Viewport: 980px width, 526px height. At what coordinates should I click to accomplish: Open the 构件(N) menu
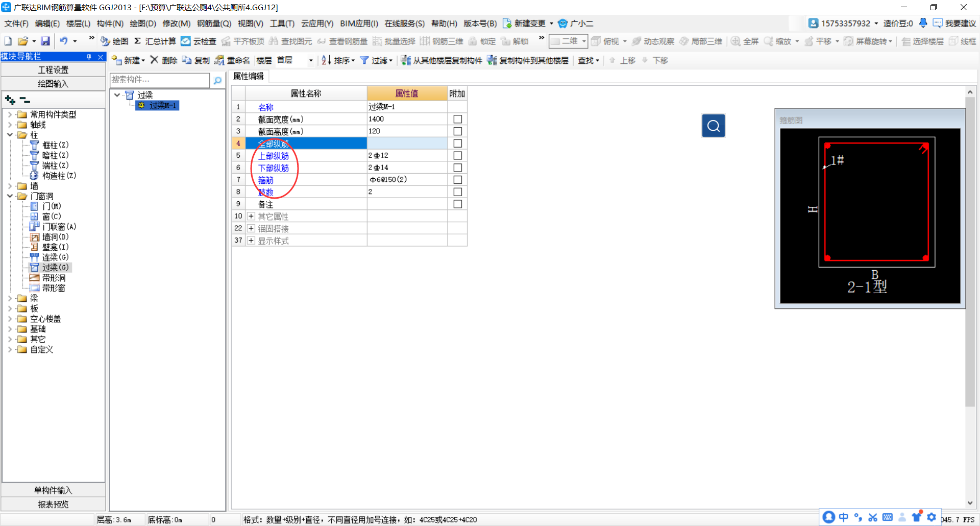[110, 23]
